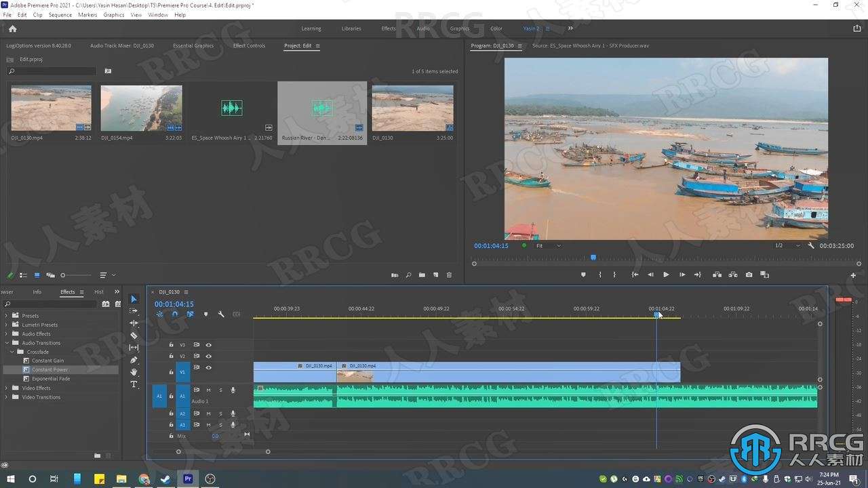
Task: Toggle lock for track V3
Action: point(171,345)
